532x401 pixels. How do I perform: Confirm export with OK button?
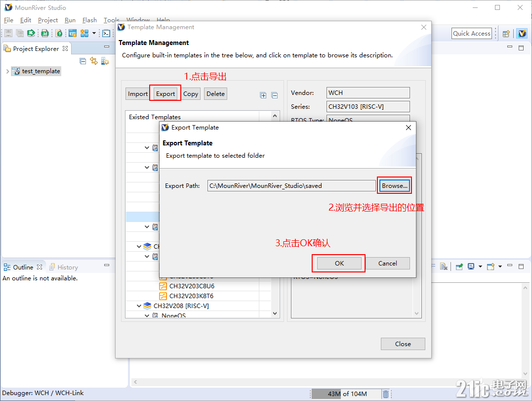339,263
